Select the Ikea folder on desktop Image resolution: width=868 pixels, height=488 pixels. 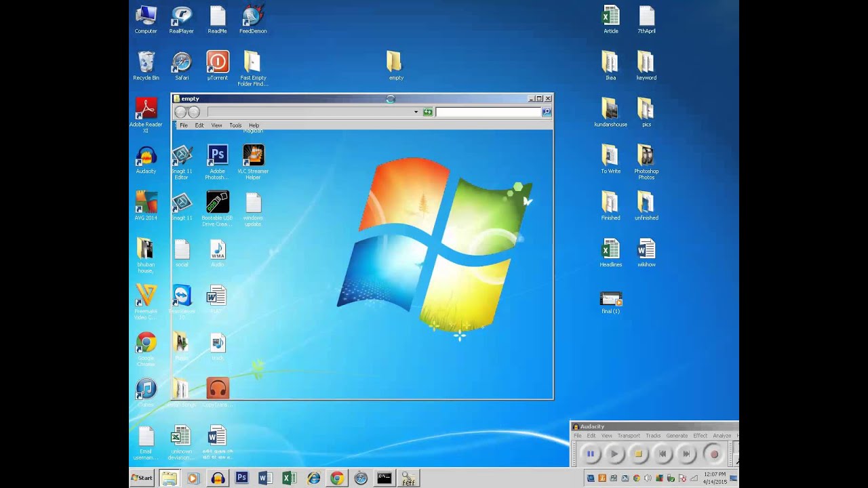[x=610, y=66]
